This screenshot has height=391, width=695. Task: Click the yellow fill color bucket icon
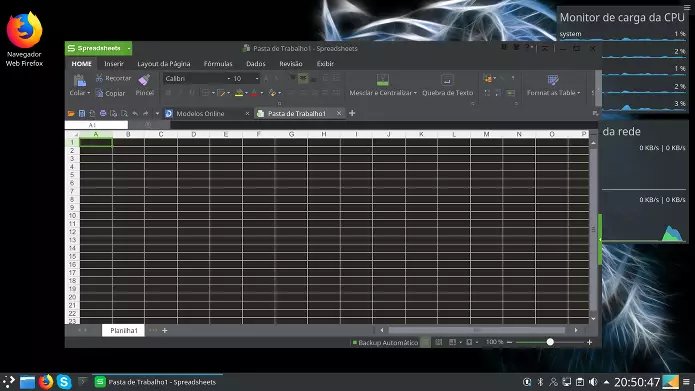coord(239,93)
